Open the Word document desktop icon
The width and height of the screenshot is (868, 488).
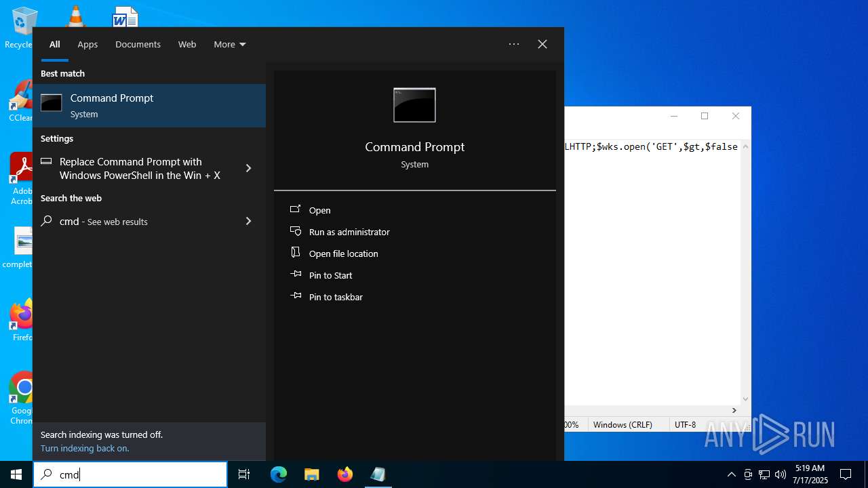125,16
